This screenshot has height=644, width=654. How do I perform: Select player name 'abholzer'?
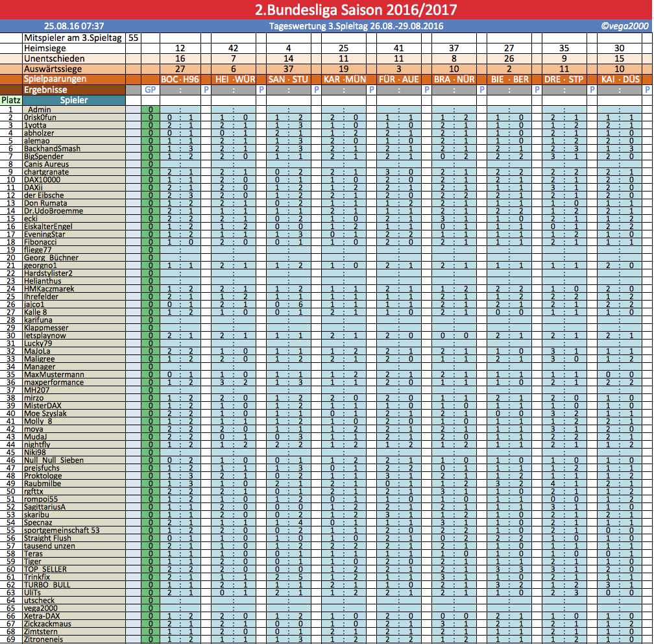[39, 133]
